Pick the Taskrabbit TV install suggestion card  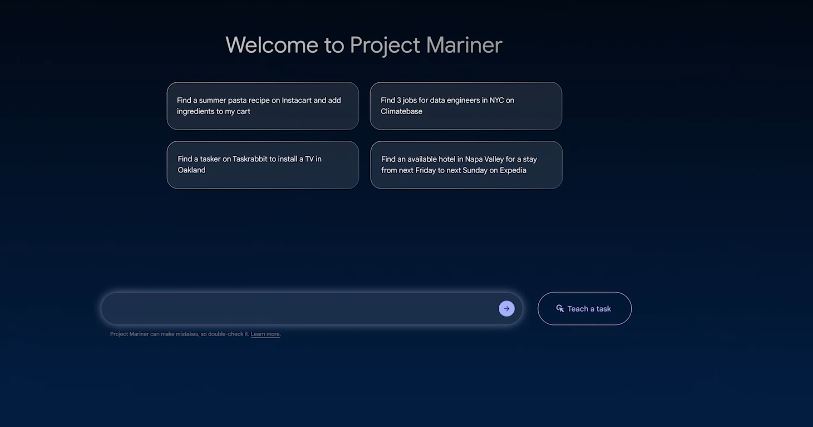coord(262,165)
